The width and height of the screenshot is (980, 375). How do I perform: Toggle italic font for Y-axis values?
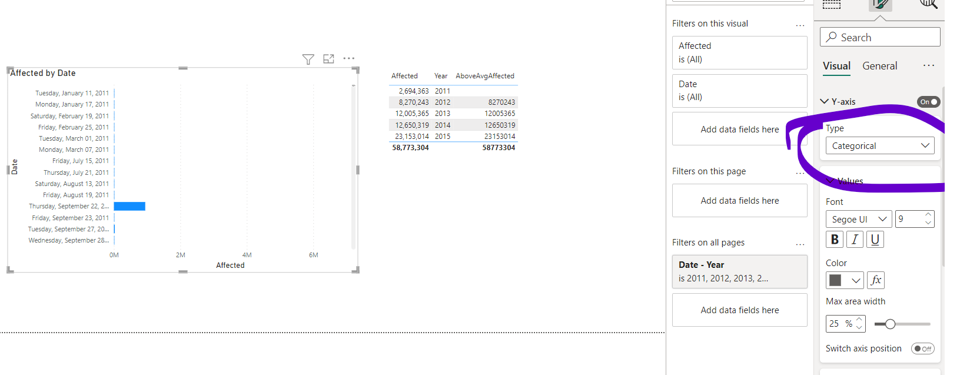(855, 240)
